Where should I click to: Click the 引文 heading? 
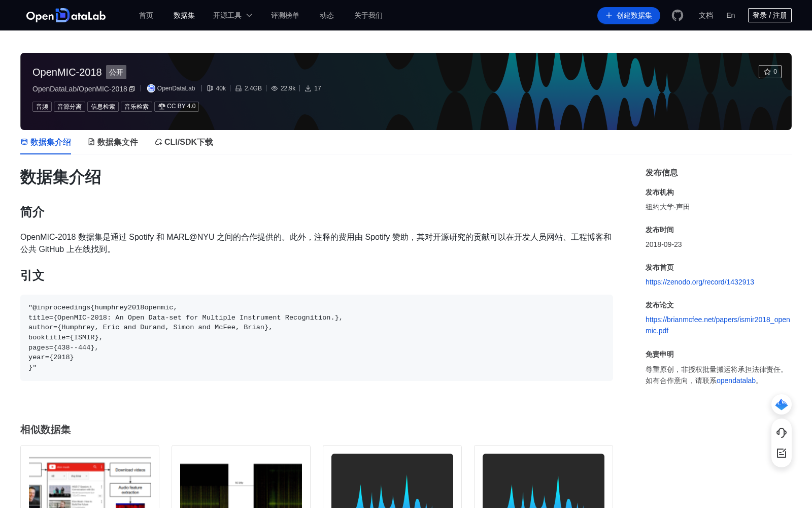pos(32,275)
